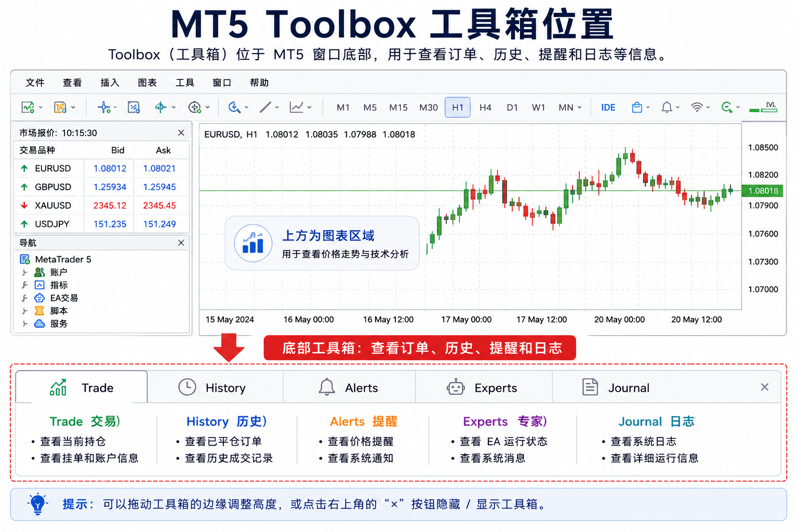798x532 pixels.
Task: Toggle the highlighted H1 timeframe button
Action: coord(458,108)
